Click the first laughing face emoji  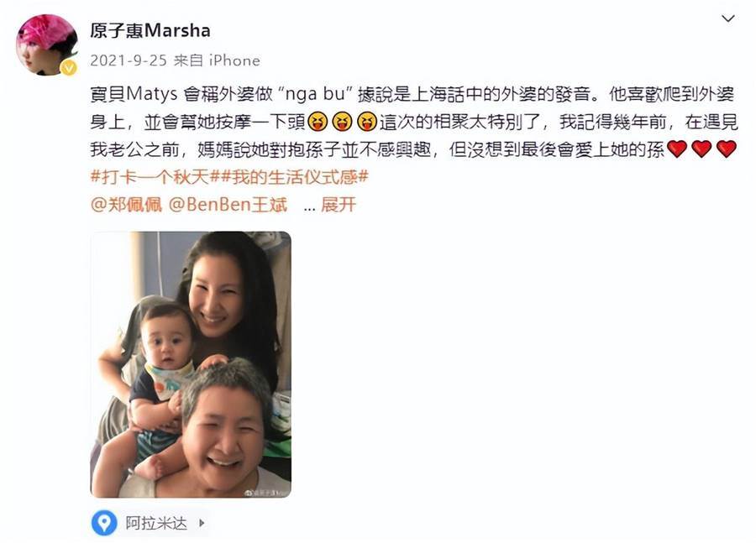point(318,122)
